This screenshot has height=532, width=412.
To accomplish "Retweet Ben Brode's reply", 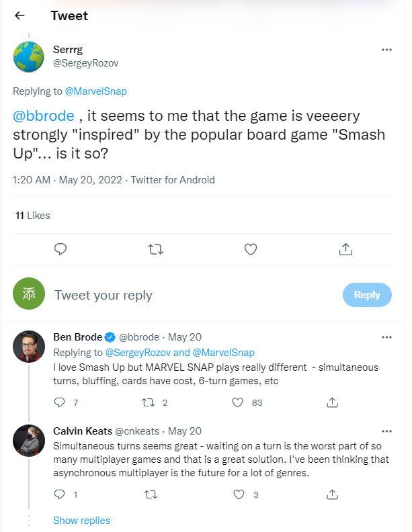I will [x=151, y=402].
